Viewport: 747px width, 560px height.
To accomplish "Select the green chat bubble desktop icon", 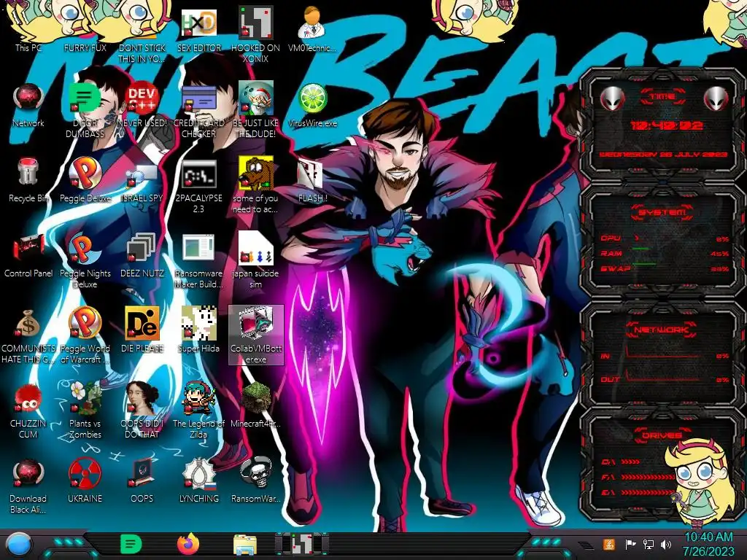I will coord(85,111).
